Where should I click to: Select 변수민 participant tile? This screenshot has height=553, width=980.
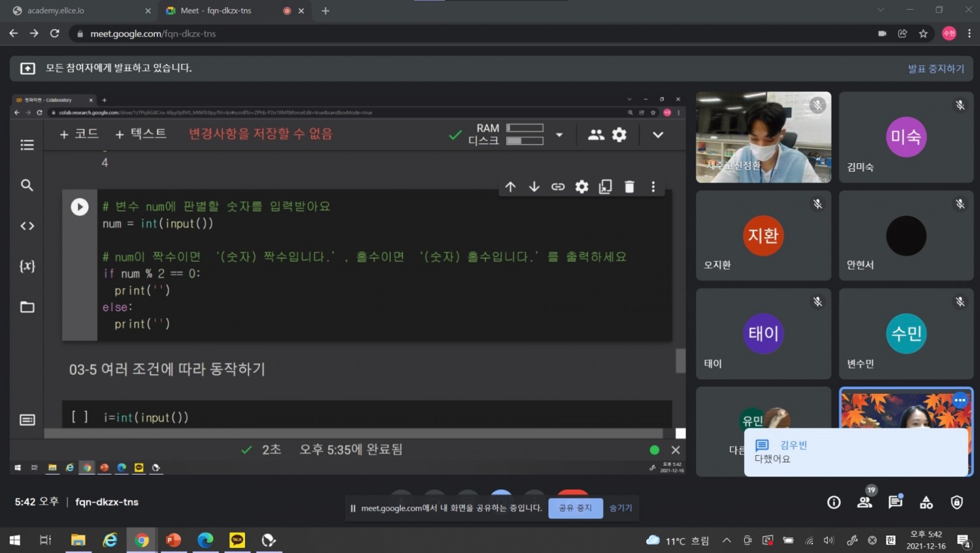(x=906, y=334)
